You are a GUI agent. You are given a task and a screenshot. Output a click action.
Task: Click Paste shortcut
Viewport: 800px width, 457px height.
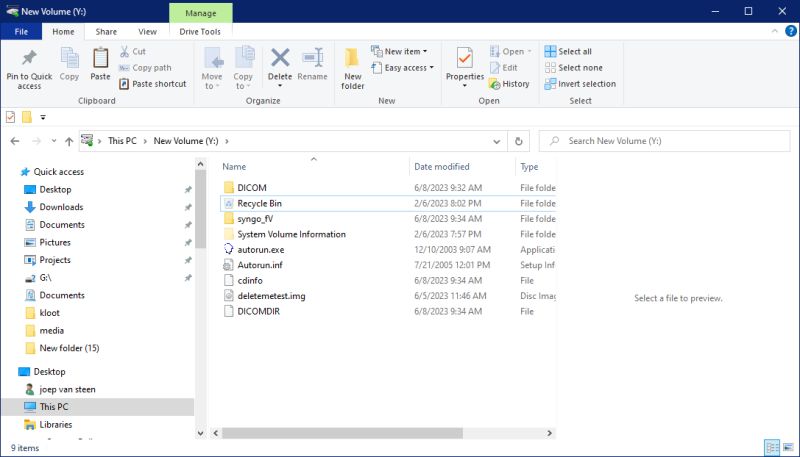(x=153, y=84)
